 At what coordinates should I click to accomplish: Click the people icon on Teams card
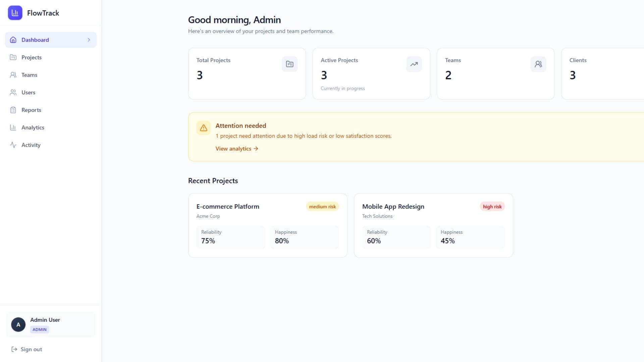(x=538, y=64)
